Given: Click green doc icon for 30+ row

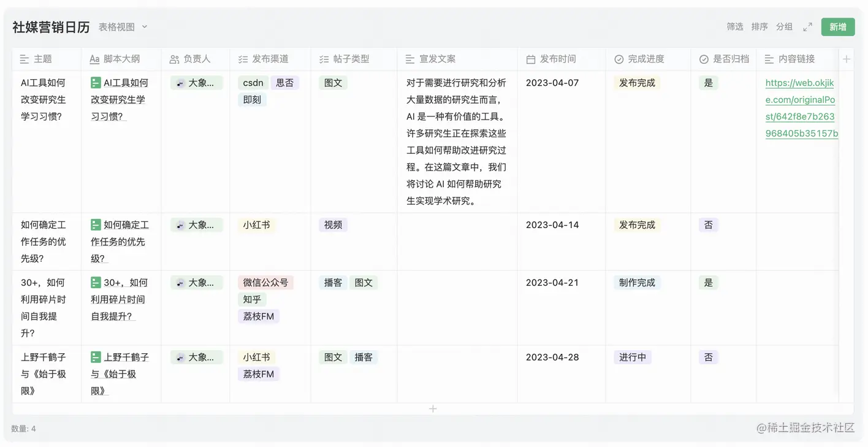Looking at the screenshot, I should point(96,282).
